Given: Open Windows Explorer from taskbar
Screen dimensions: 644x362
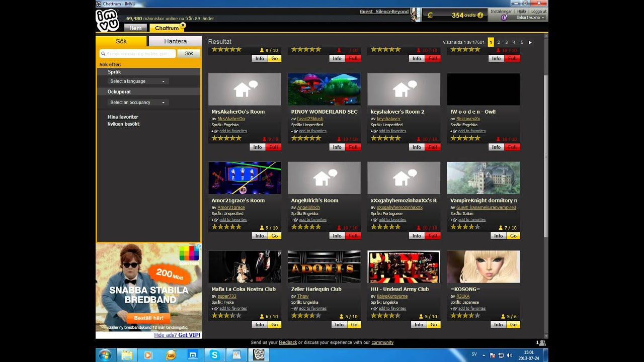Looking at the screenshot, I should (127, 355).
